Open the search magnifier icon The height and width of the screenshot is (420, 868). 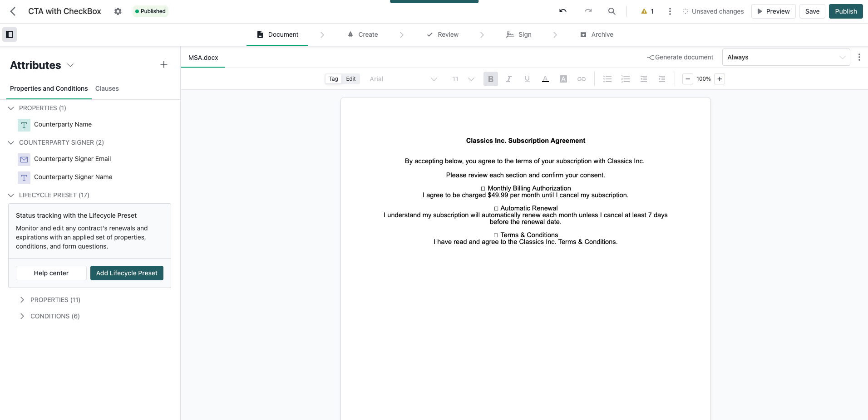612,11
